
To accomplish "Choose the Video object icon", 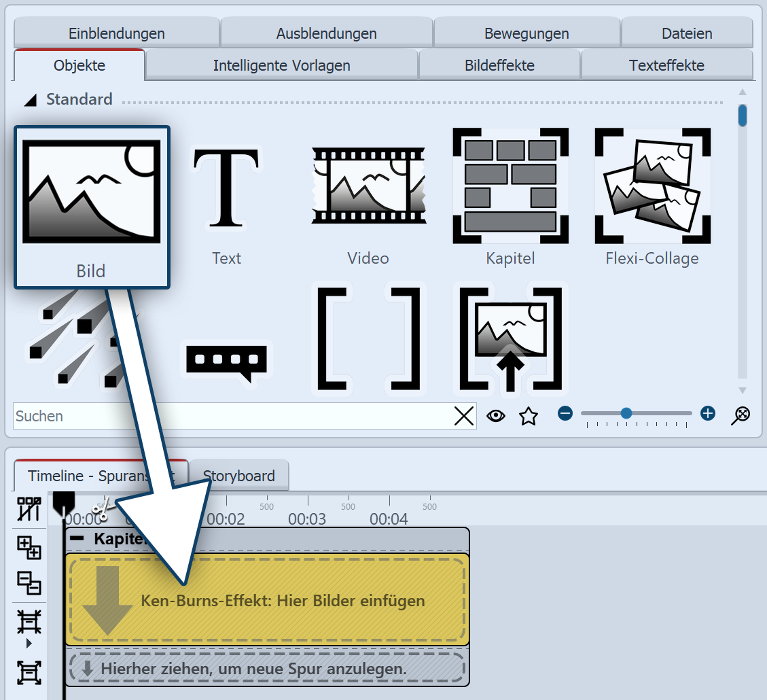I will click(x=368, y=186).
